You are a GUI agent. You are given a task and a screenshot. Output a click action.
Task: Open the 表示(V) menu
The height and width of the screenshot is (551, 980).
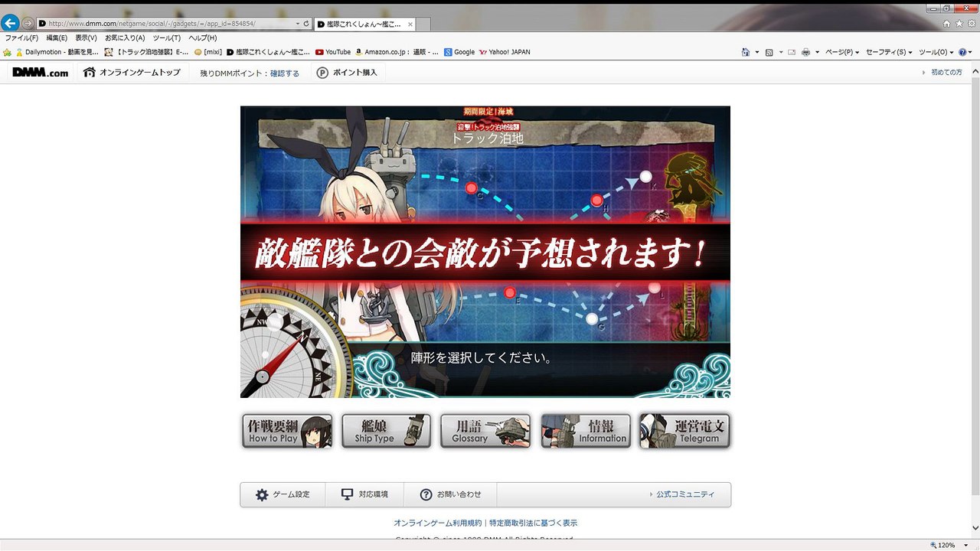pos(86,37)
